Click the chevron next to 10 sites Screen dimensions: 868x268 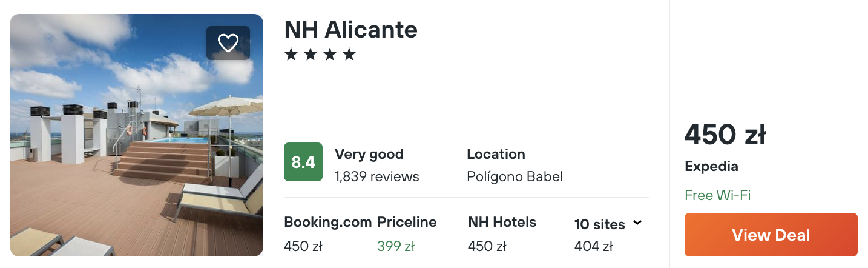point(637,223)
